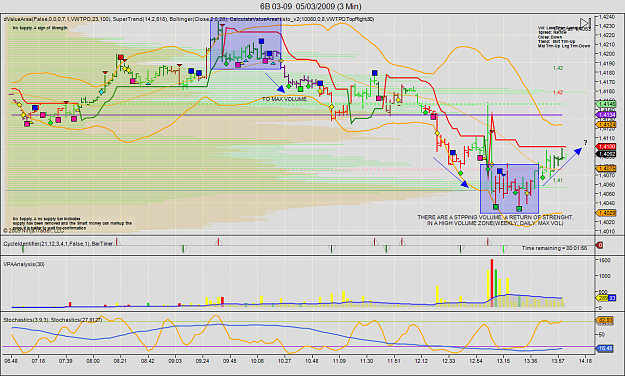625x376 pixels.
Task: Select the No Supply sign of strength note
Action: 40,28
